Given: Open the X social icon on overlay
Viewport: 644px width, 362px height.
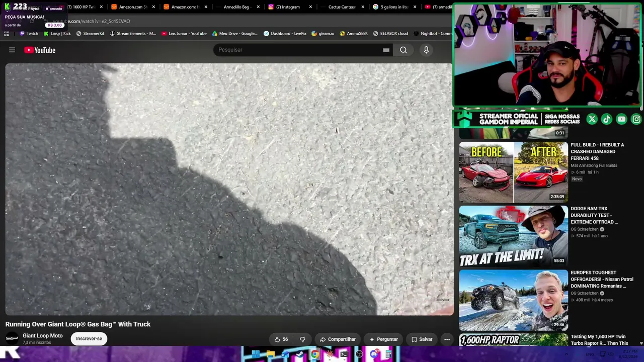Looking at the screenshot, I should (x=592, y=119).
